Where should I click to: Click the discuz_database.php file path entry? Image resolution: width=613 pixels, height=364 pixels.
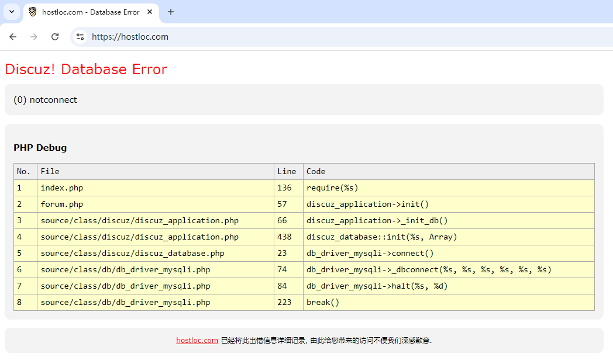(131, 253)
